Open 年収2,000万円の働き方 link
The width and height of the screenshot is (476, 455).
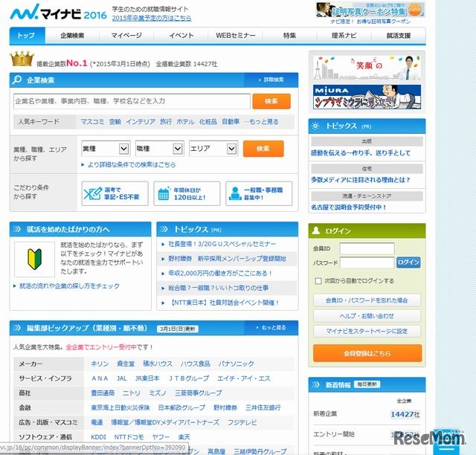point(220,273)
